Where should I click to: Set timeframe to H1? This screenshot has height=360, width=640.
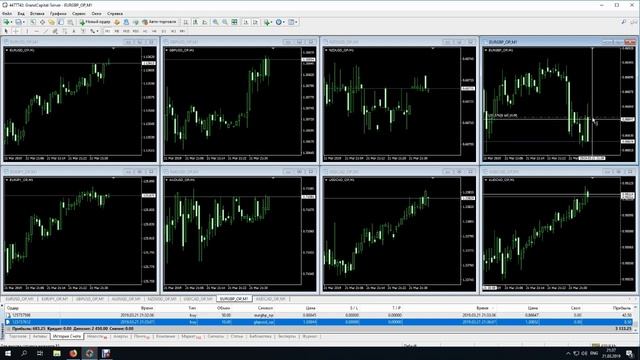[145, 31]
